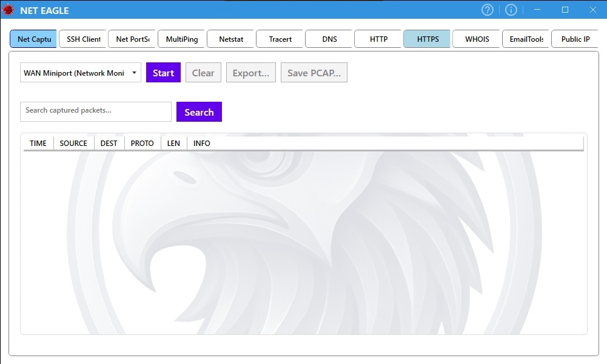Switch to the Net Capture tab
This screenshot has height=364, width=607.
tap(33, 39)
